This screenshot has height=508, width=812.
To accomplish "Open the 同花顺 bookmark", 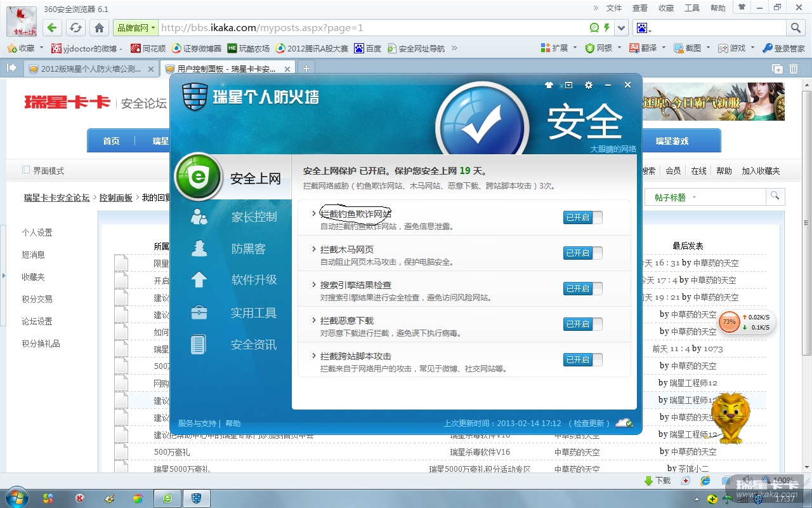I will [x=148, y=48].
